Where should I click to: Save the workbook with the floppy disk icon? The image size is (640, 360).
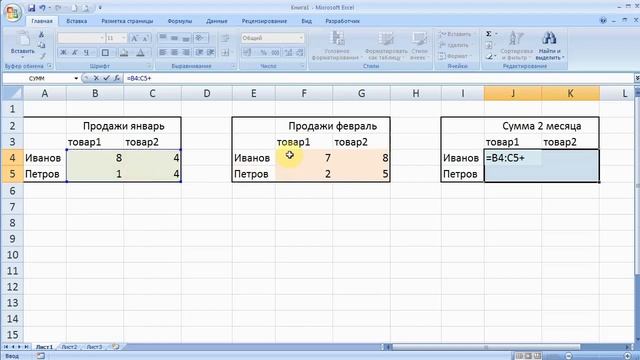tap(32, 8)
